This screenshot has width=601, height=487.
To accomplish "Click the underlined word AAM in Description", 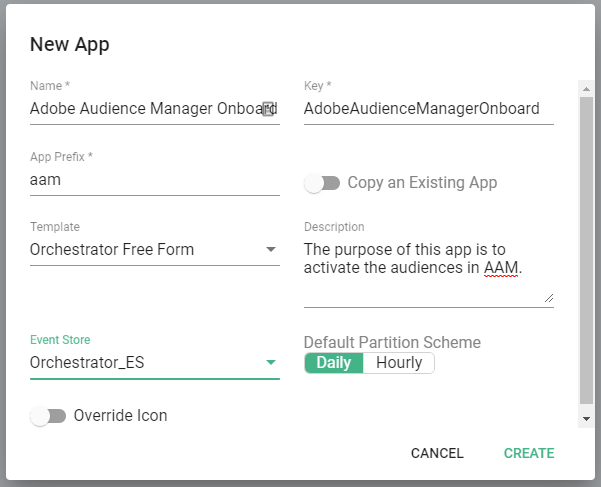I will coord(501,268).
